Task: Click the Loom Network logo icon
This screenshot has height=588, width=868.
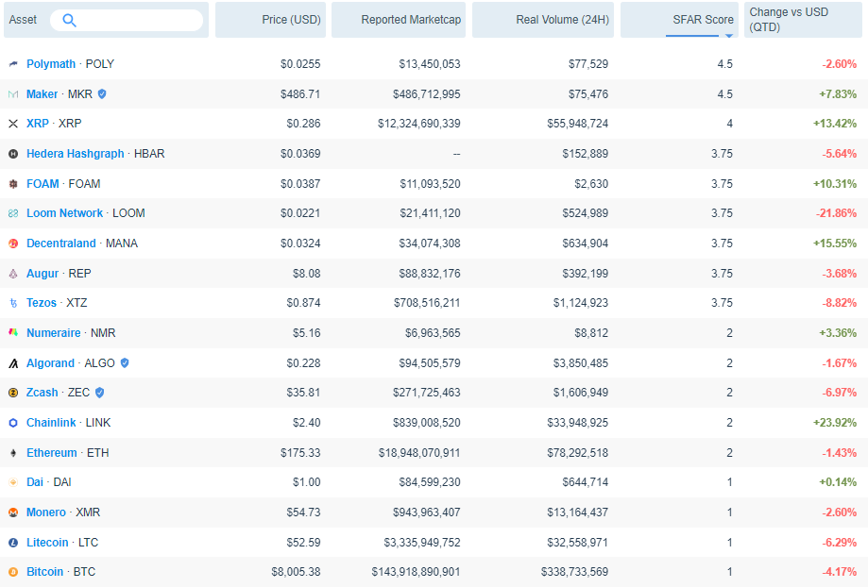Action: coord(13,213)
